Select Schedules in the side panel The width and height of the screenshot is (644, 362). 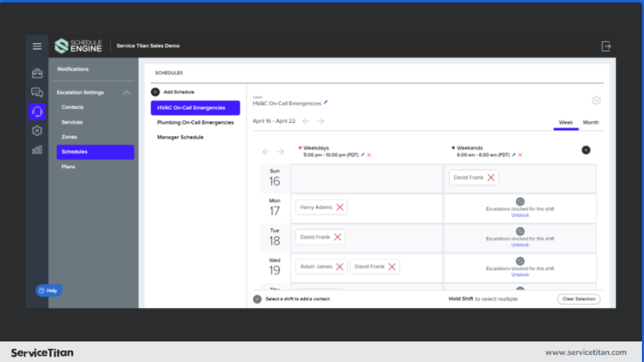click(x=95, y=152)
